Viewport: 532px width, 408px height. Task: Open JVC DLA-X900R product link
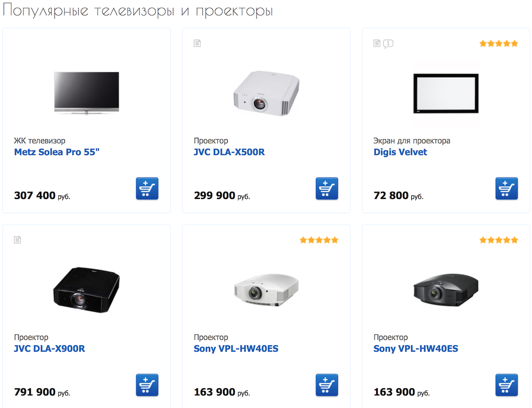(49, 348)
